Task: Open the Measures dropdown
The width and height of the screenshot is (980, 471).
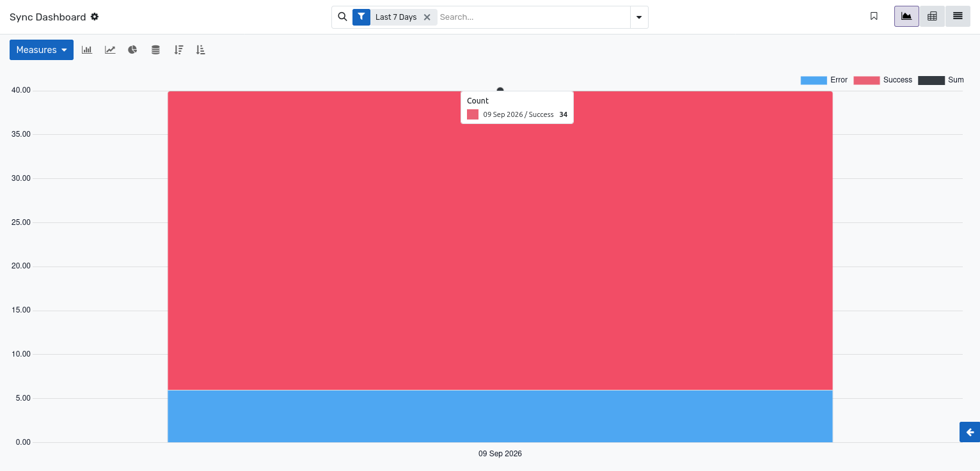Action: [x=42, y=50]
